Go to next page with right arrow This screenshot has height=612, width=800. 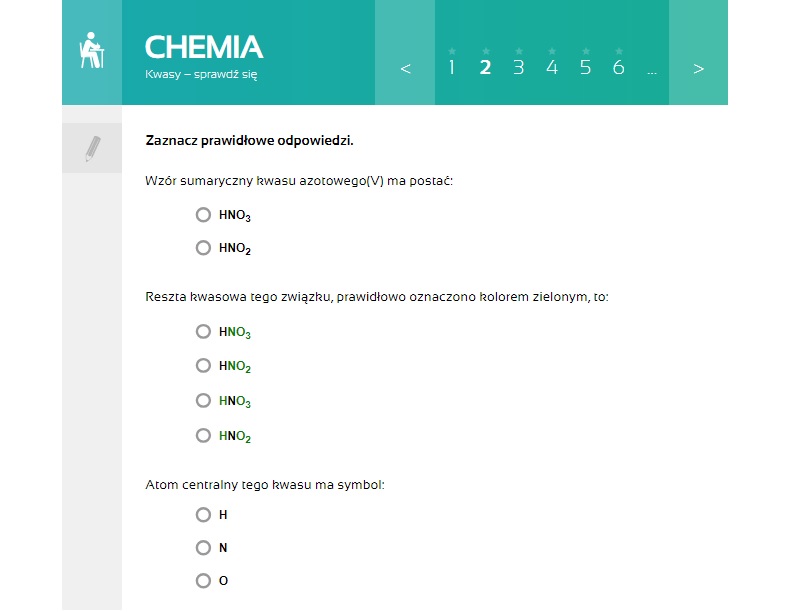pos(698,68)
